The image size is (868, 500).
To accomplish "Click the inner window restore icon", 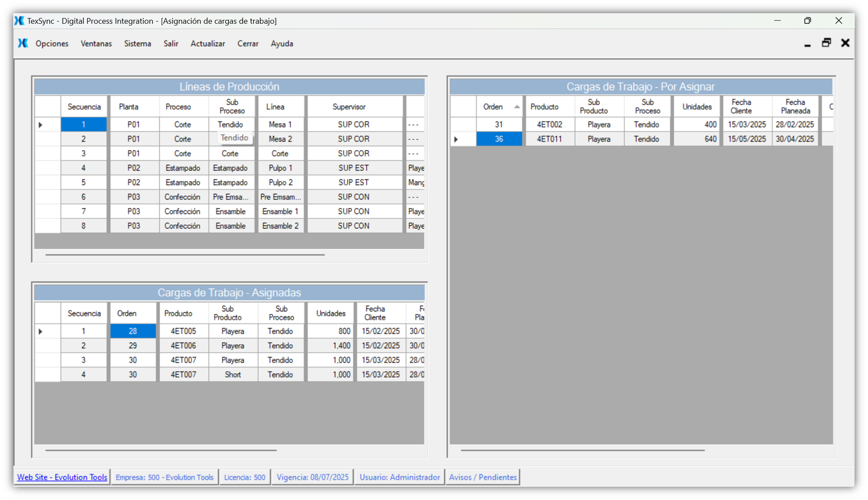I will pos(826,43).
